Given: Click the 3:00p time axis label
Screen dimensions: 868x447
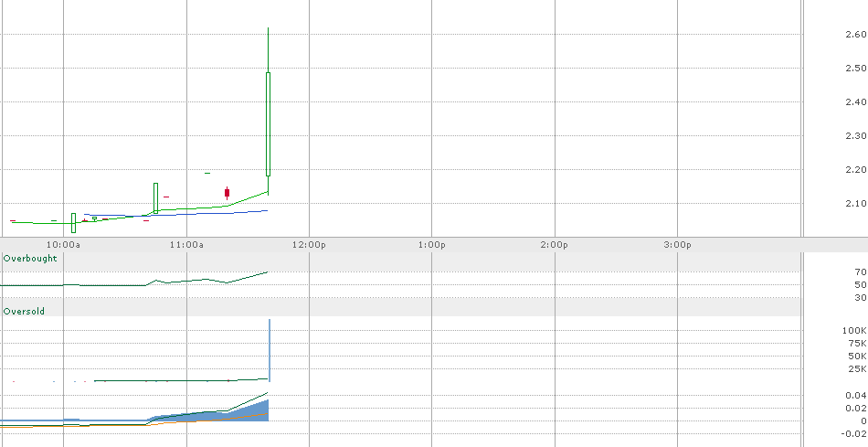Looking at the screenshot, I should [x=678, y=245].
